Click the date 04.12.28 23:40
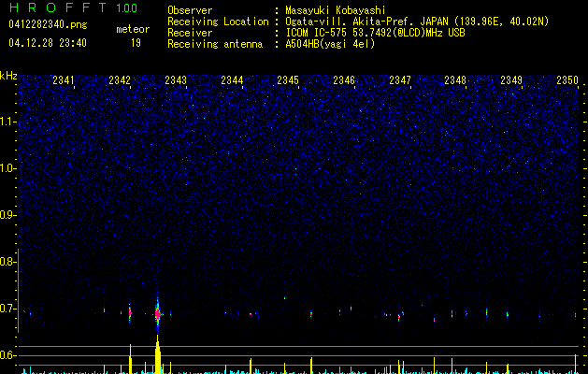Screen dimensions: 588x374 (x=48, y=42)
